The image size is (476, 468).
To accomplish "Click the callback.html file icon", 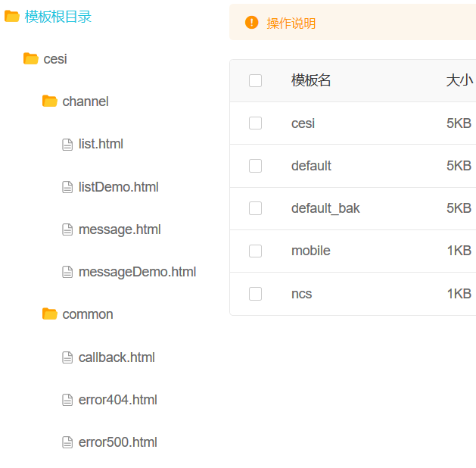I will click(x=67, y=357).
